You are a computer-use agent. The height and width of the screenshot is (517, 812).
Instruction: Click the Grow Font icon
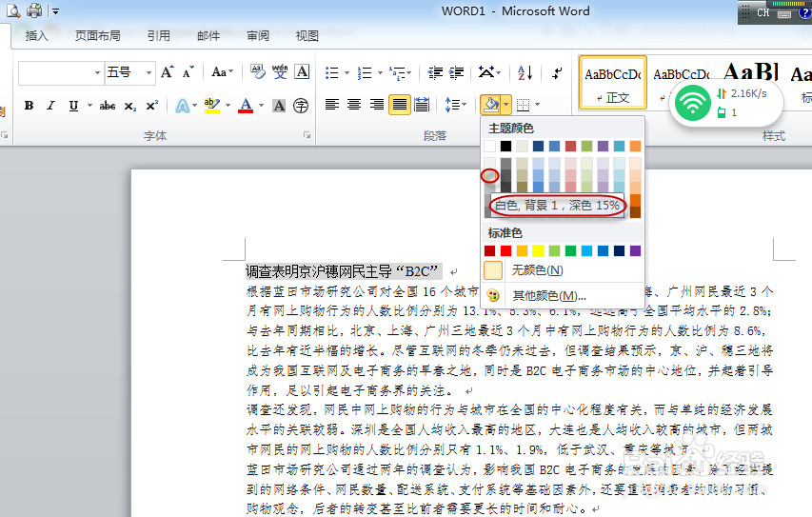167,72
